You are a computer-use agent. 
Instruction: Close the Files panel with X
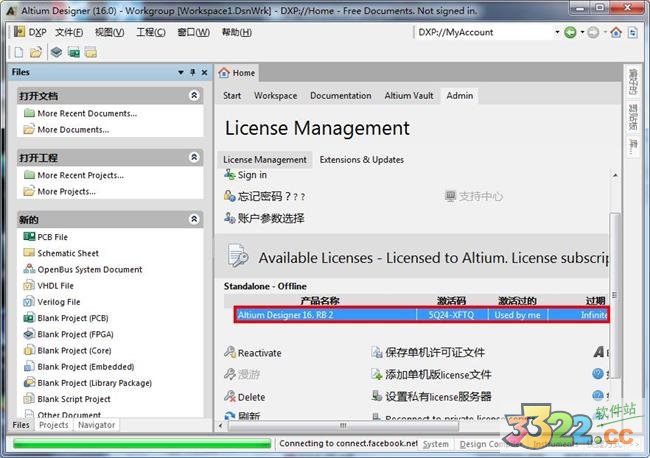point(204,72)
